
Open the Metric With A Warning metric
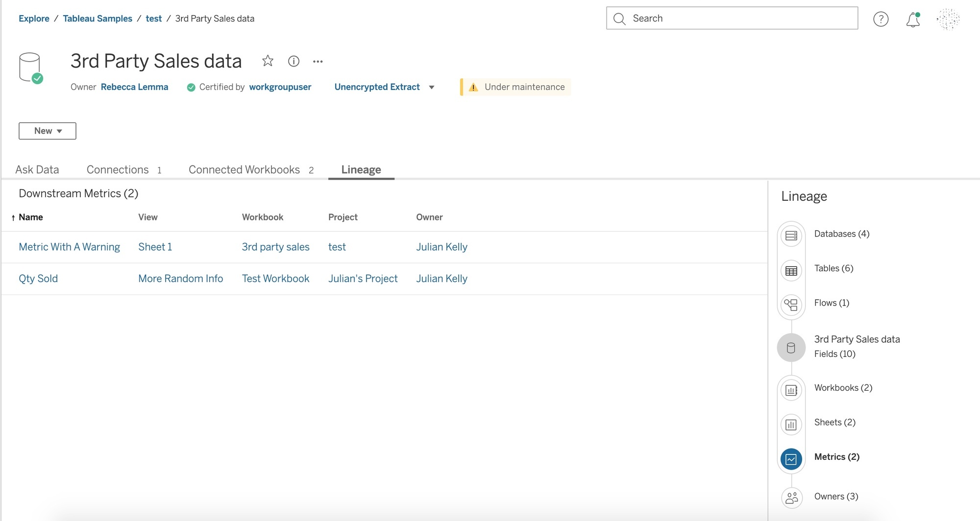69,247
